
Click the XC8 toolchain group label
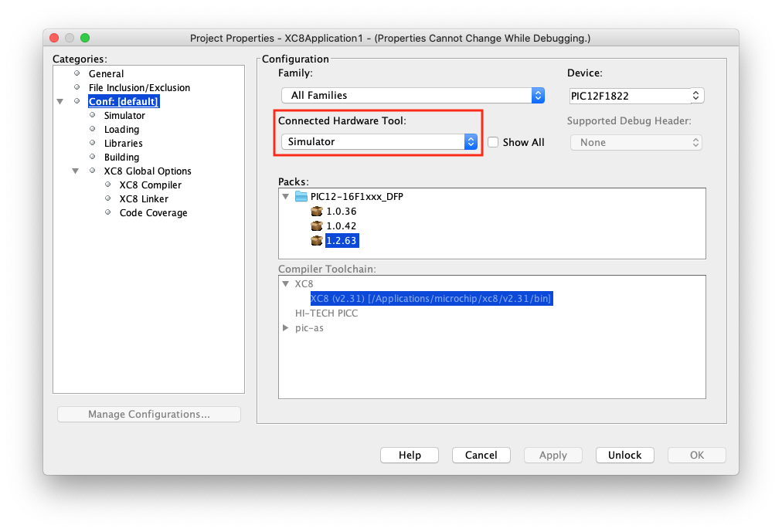click(304, 283)
